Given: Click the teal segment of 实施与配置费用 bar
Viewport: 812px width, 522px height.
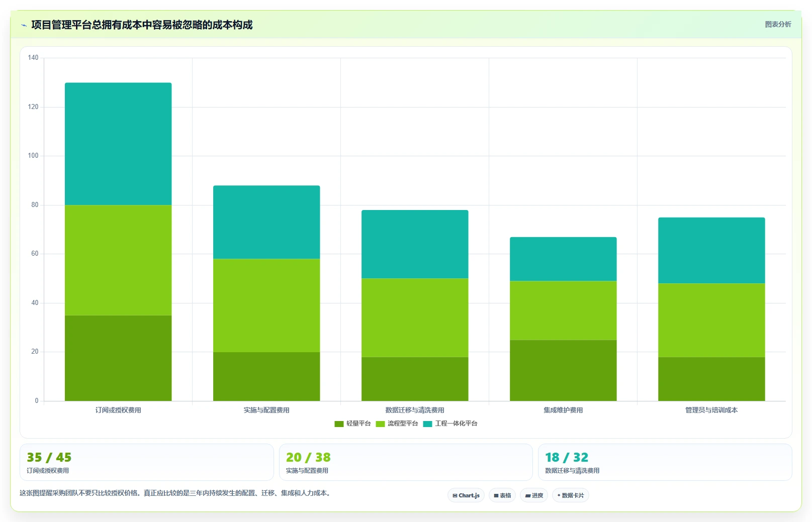Looking at the screenshot, I should 266,222.
